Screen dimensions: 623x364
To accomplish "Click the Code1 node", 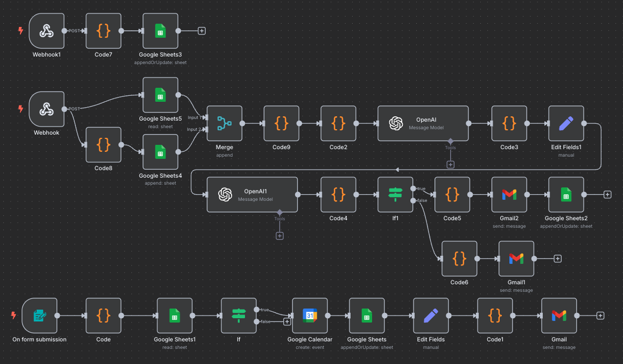I will 495,316.
